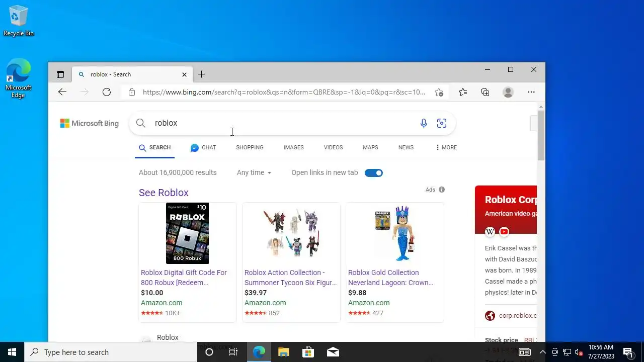Open the Windows Start menu
This screenshot has height=362, width=644.
(x=12, y=352)
